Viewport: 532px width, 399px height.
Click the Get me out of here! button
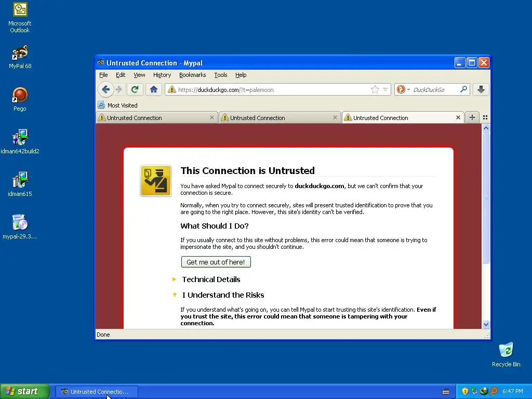tap(216, 262)
